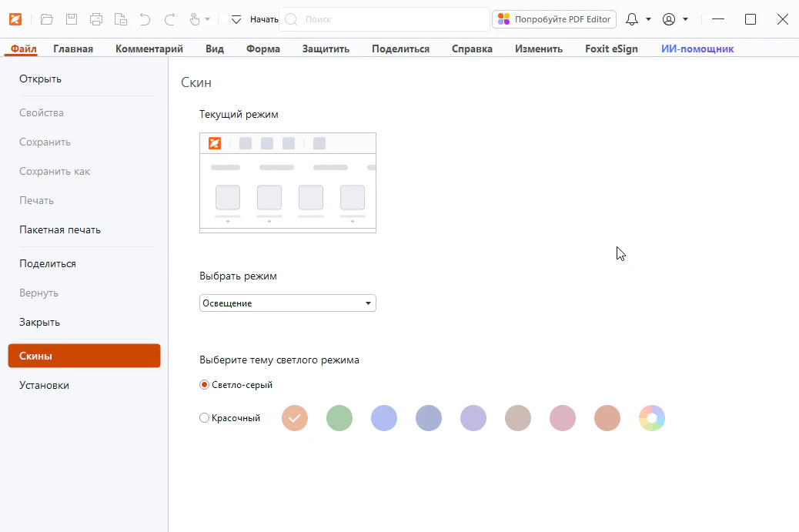
Task: Pick the multicolor custom theme swatch
Action: (652, 418)
